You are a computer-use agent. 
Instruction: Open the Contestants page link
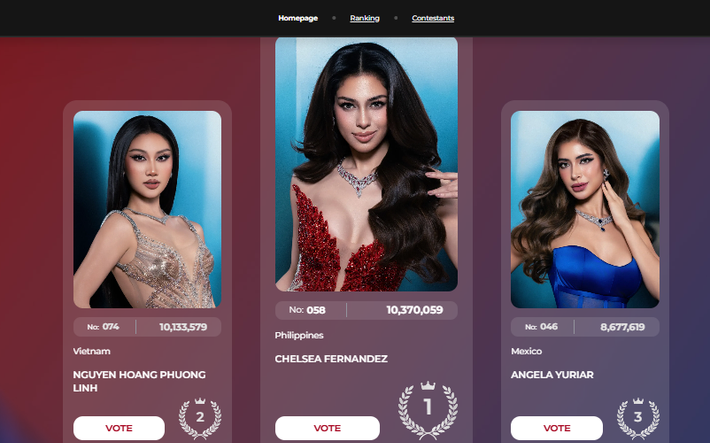coord(433,18)
